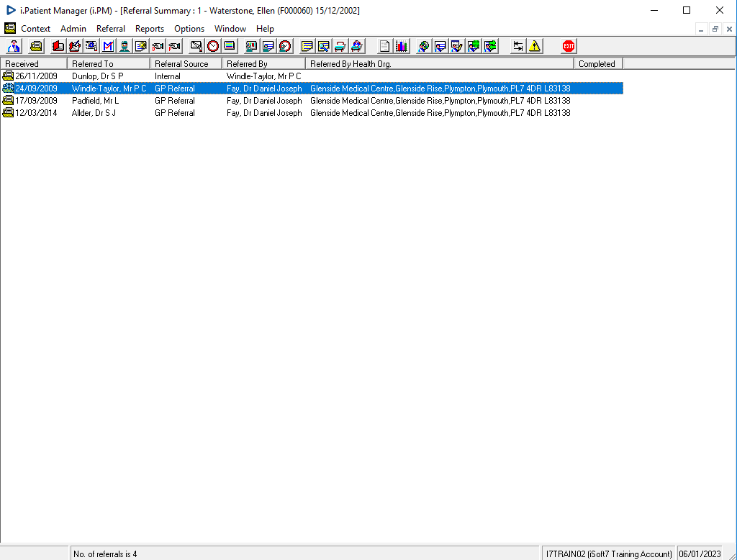Sort by the Referral Source column header
The image size is (737, 560).
coord(186,63)
